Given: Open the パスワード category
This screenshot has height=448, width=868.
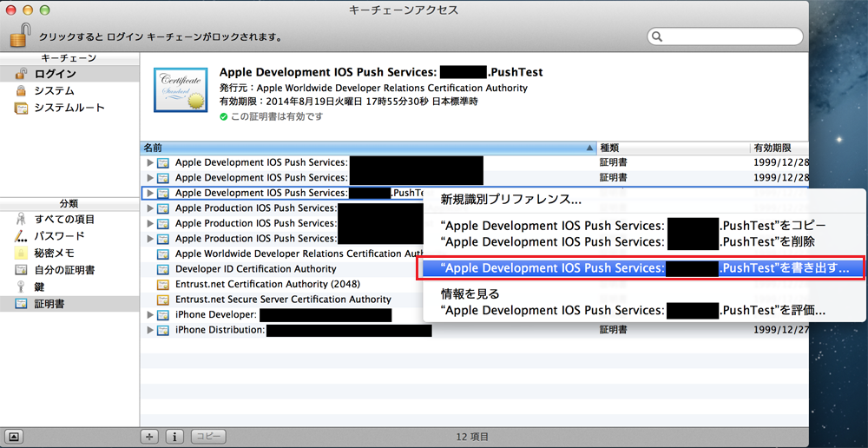Looking at the screenshot, I should (69, 236).
